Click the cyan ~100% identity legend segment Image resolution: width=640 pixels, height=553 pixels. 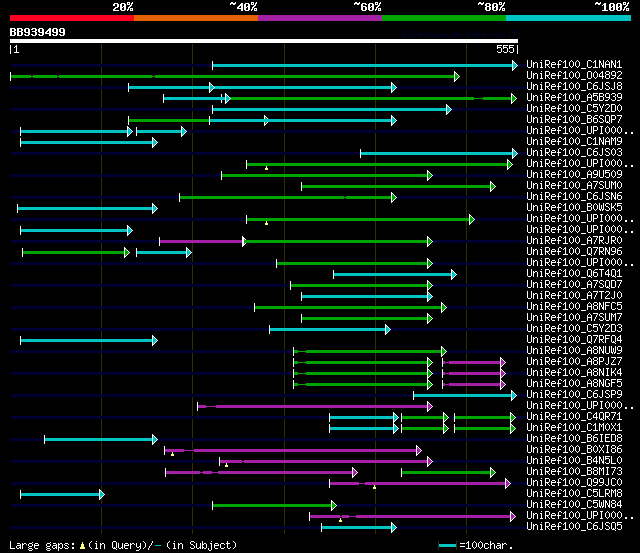(x=568, y=18)
